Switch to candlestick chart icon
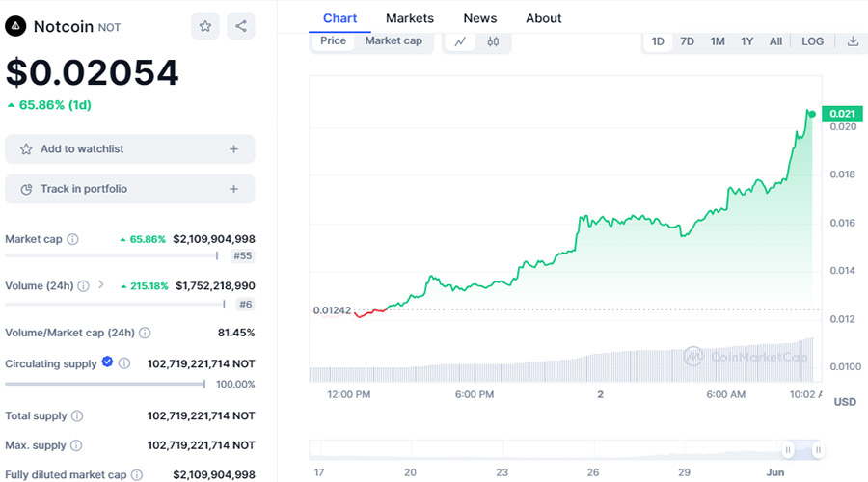868x482 pixels. point(493,41)
